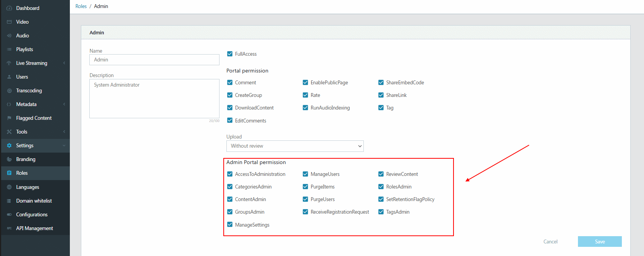Open API Management menu item
This screenshot has height=256, width=644.
coord(35,228)
